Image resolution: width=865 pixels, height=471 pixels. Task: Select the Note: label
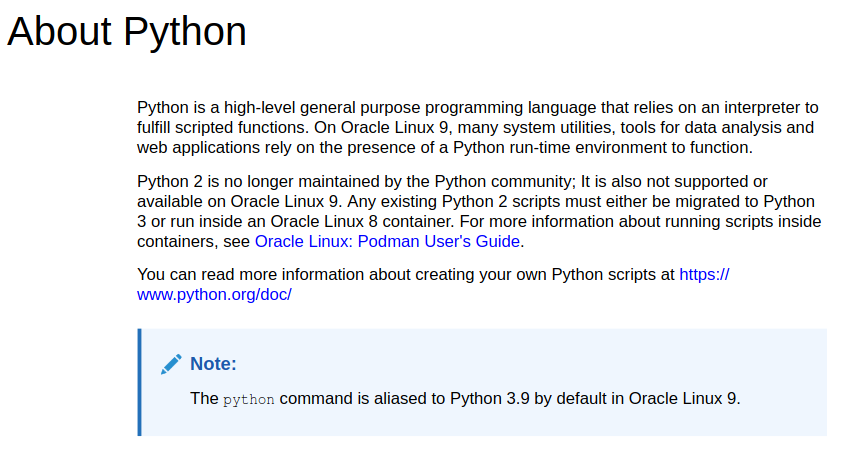[213, 364]
